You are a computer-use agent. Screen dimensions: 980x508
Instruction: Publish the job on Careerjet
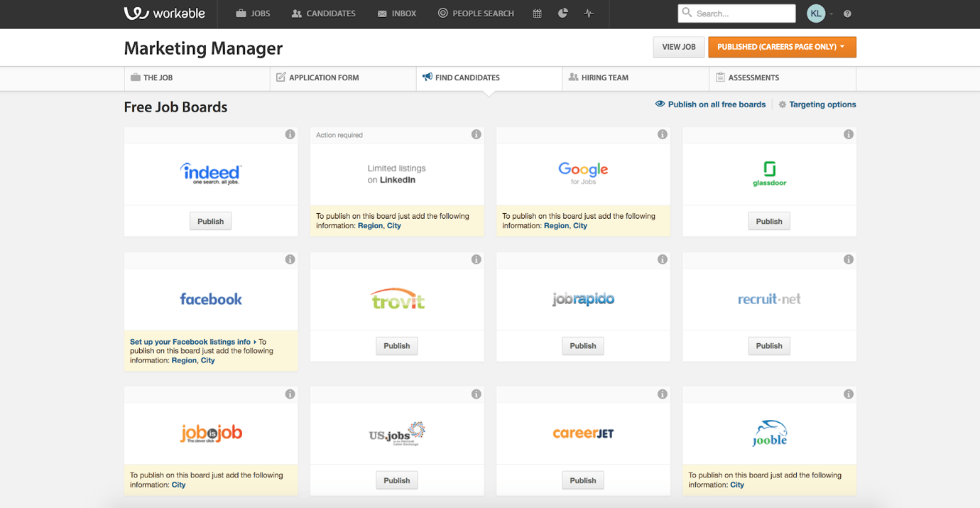(x=583, y=480)
